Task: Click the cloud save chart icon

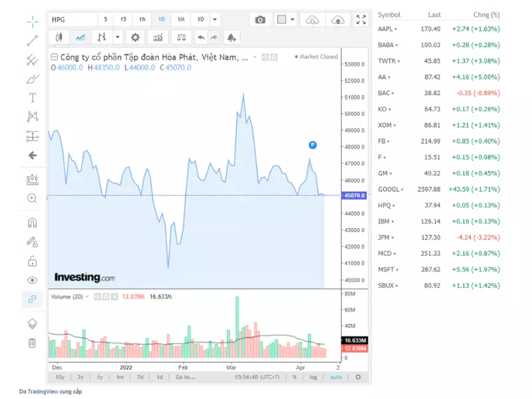Action: coord(338,20)
